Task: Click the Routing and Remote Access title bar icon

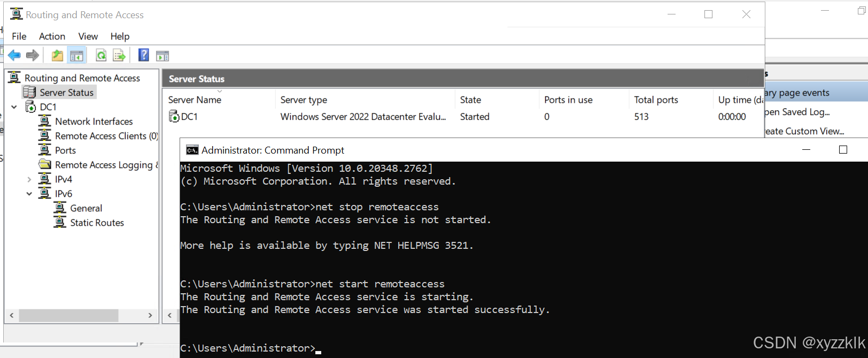Action: coord(17,14)
